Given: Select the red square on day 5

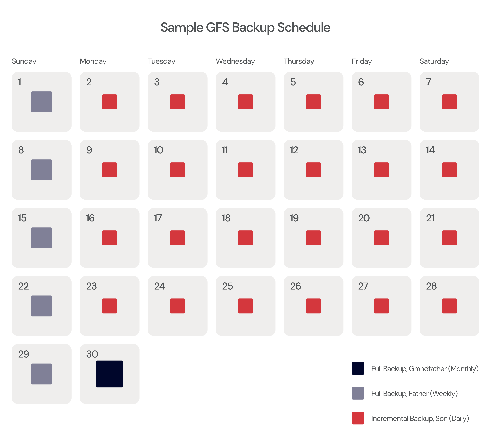Looking at the screenshot, I should (313, 102).
